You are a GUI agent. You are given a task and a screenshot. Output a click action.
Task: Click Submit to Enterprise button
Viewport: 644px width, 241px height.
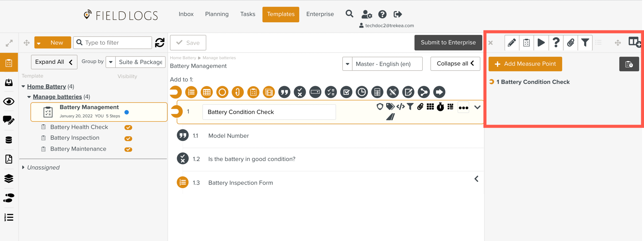448,43
